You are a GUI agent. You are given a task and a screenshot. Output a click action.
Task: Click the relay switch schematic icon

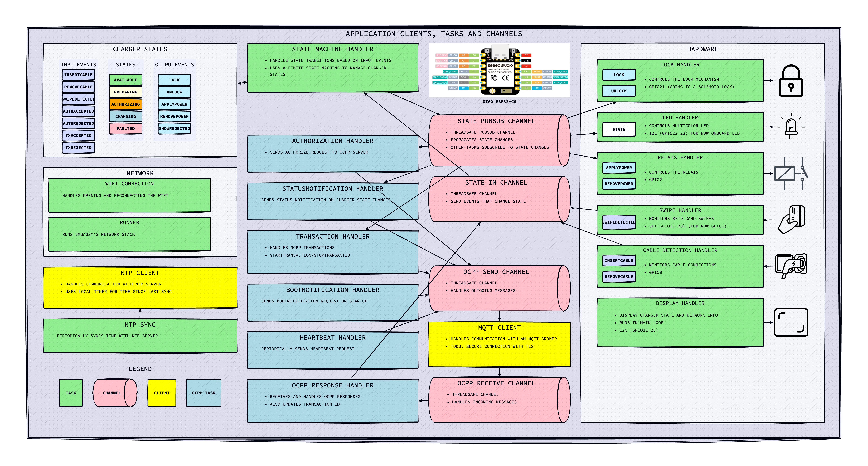[791, 173]
